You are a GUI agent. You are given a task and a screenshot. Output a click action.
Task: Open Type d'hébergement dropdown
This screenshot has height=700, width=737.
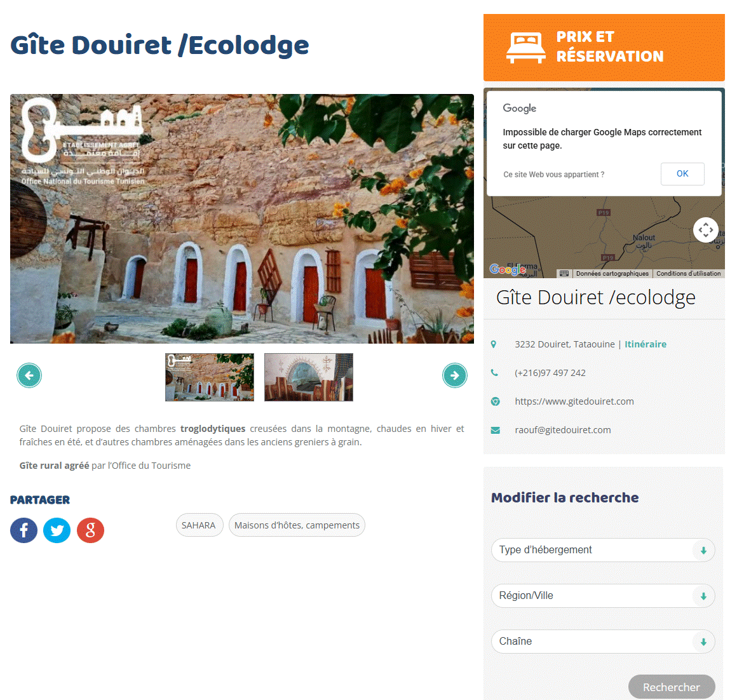(x=603, y=550)
